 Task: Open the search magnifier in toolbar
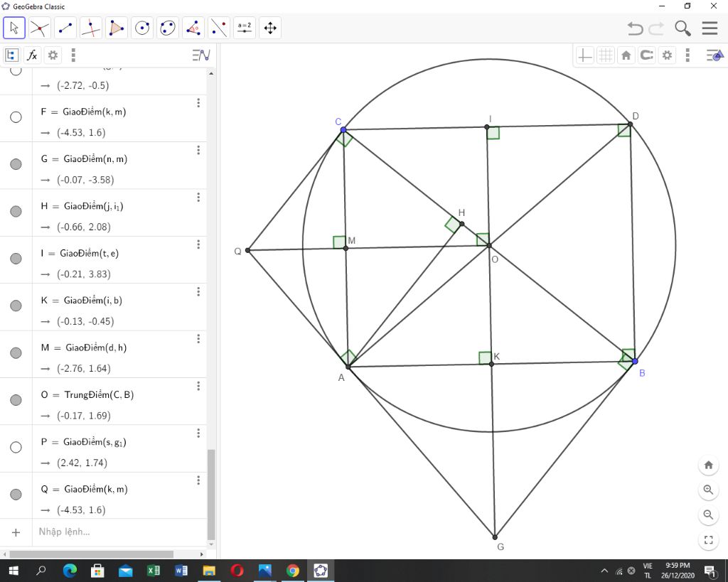[682, 28]
